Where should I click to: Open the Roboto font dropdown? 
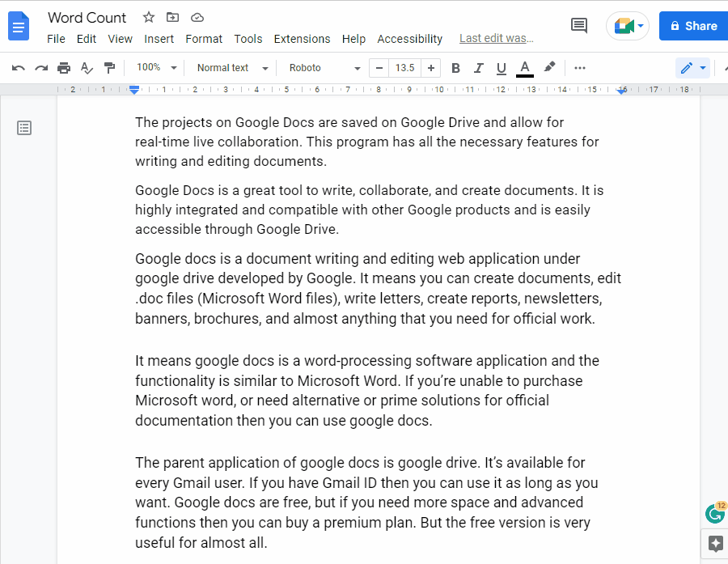pyautogui.click(x=324, y=68)
